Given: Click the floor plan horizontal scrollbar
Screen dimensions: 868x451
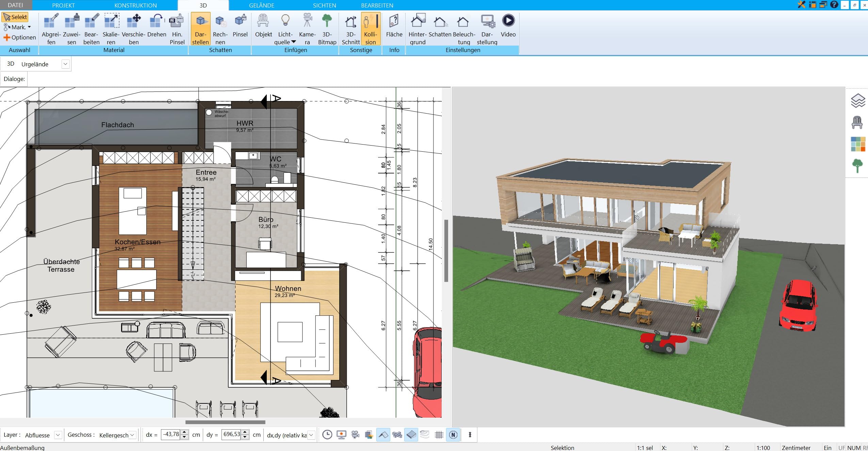Looking at the screenshot, I should pos(225,422).
